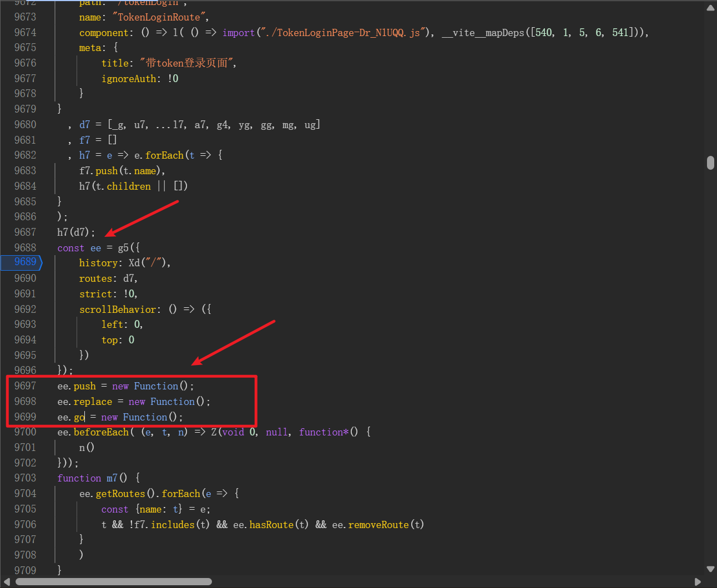Click the TokenLoginPage-Dr_N1UQQ.js import path
This screenshot has height=588, width=717.
pos(344,33)
